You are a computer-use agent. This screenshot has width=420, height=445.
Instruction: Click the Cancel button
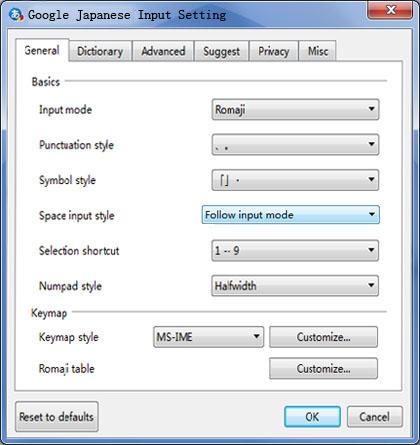(375, 417)
